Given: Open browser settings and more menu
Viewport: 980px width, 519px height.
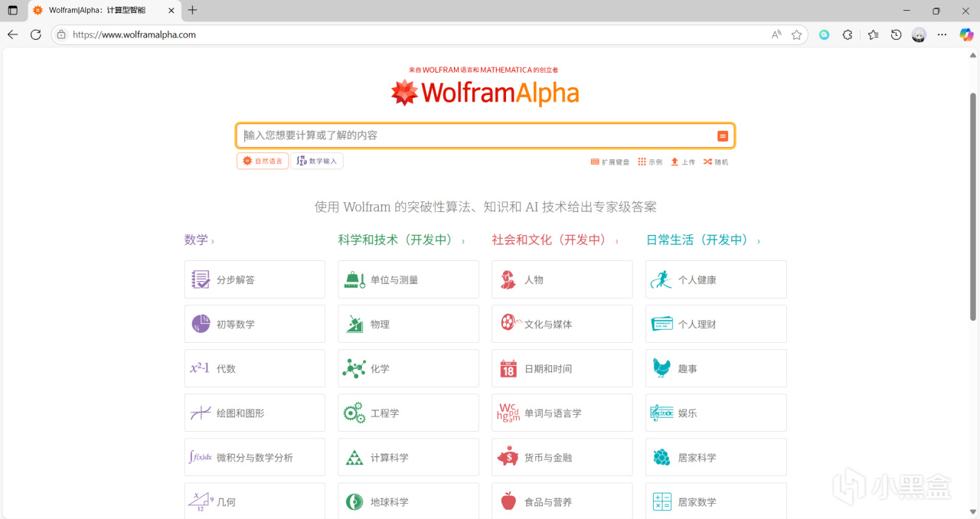Looking at the screenshot, I should pos(942,34).
